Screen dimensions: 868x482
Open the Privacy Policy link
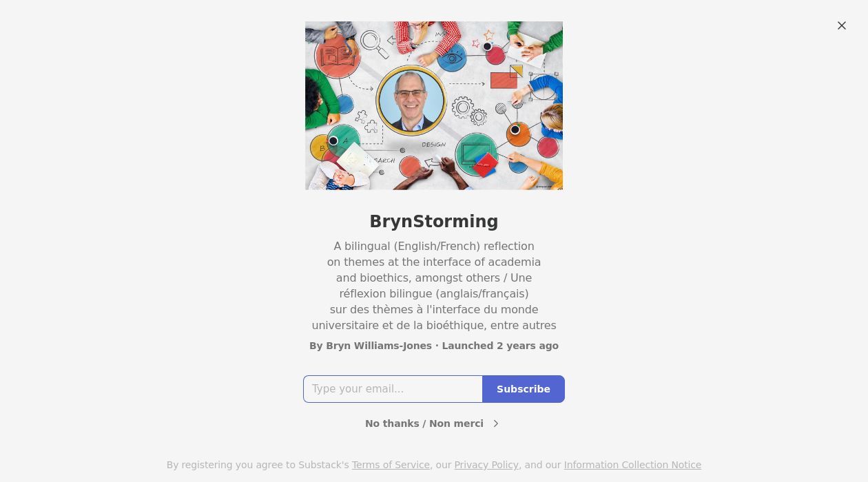486,465
